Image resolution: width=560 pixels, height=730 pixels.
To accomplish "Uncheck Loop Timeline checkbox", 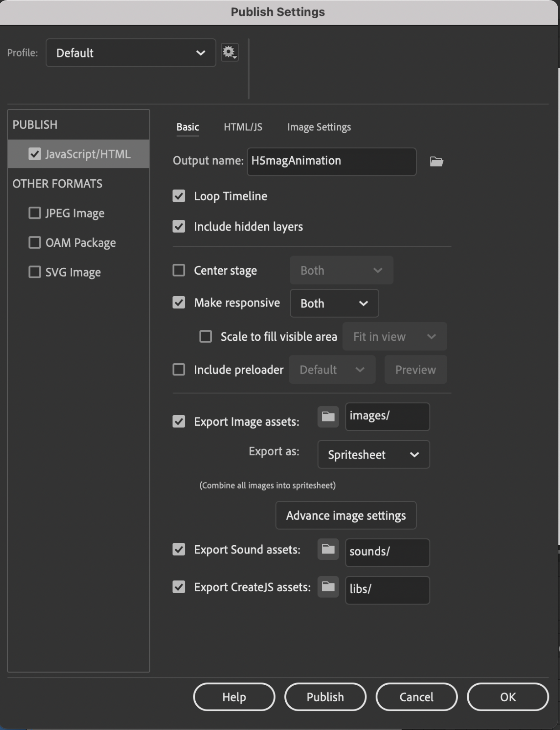I will pyautogui.click(x=179, y=196).
